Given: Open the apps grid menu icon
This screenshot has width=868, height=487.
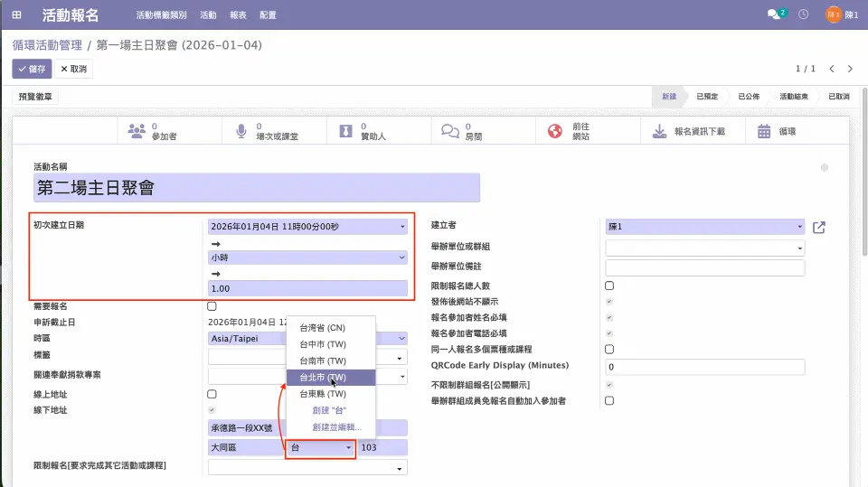Looking at the screenshot, I should tap(16, 15).
